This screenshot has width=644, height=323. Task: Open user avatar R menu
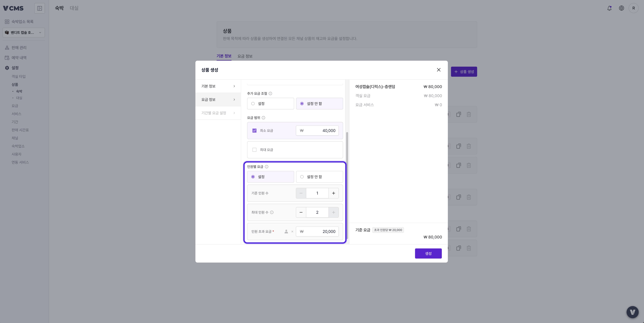(x=633, y=8)
